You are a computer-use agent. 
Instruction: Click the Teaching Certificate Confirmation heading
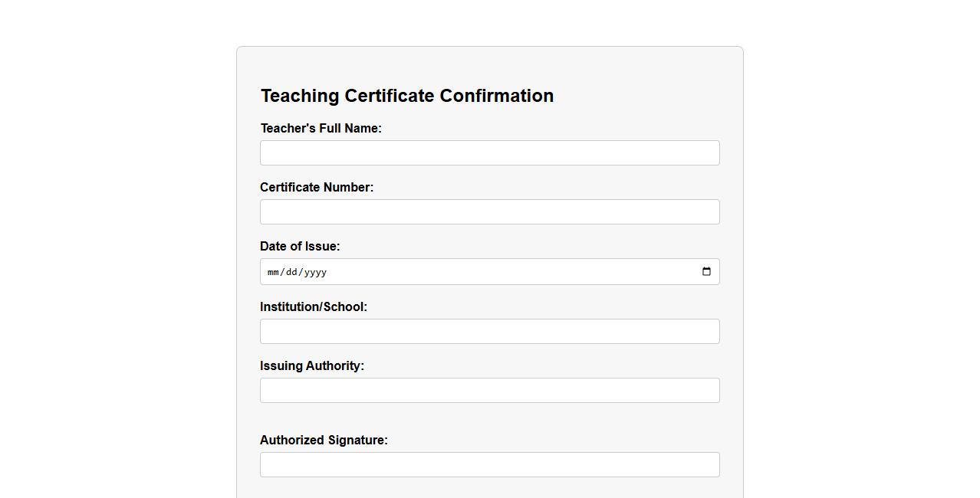(x=406, y=96)
